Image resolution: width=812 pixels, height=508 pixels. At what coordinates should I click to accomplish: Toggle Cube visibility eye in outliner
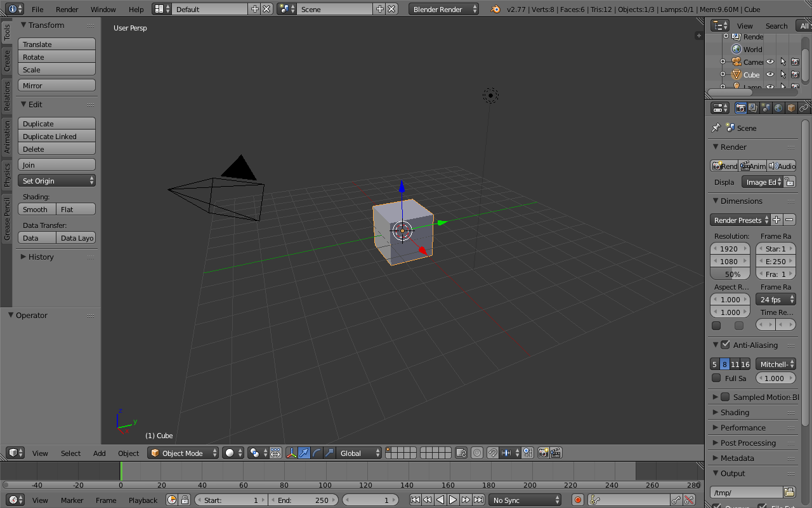[x=770, y=74]
